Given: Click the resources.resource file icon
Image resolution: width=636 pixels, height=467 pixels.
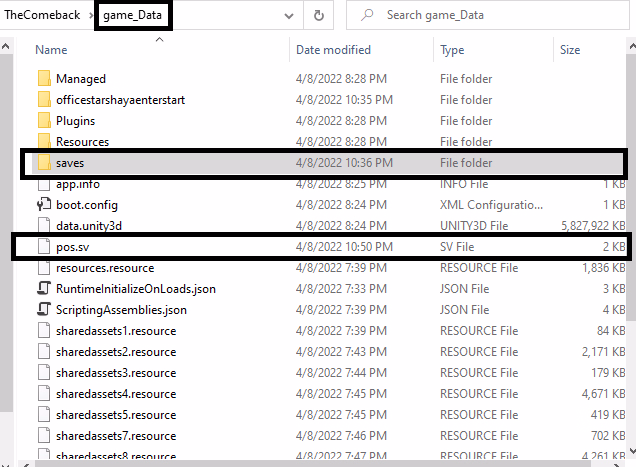Looking at the screenshot, I should point(44,268).
